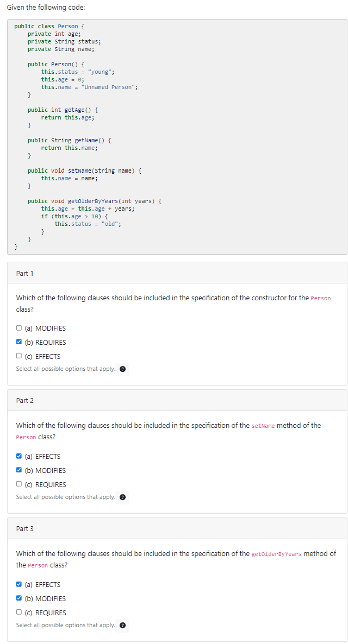Image resolution: width=348 pixels, height=644 pixels.
Task: Check the REQUIRES box in Part 2
Action: pos(18,484)
